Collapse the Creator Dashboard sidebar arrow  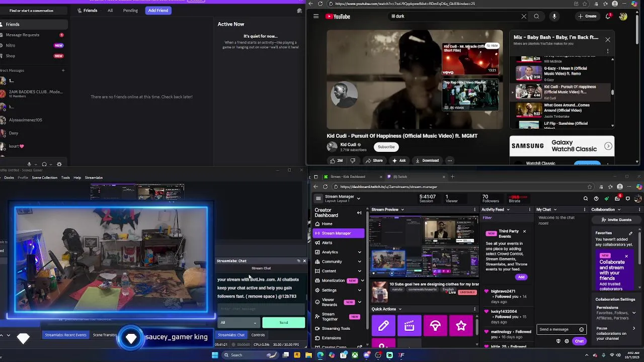click(359, 213)
